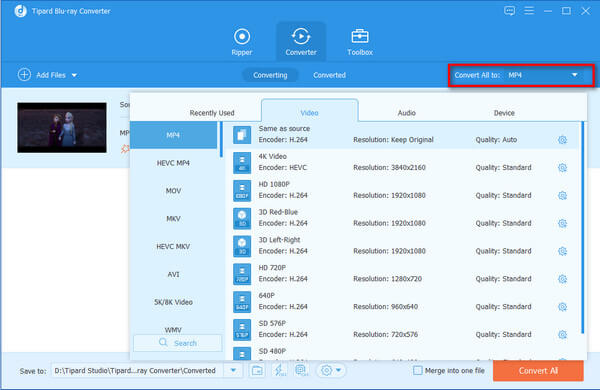This screenshot has height=390, width=600.
Task: Select MOV format in sidebar
Action: tap(173, 191)
